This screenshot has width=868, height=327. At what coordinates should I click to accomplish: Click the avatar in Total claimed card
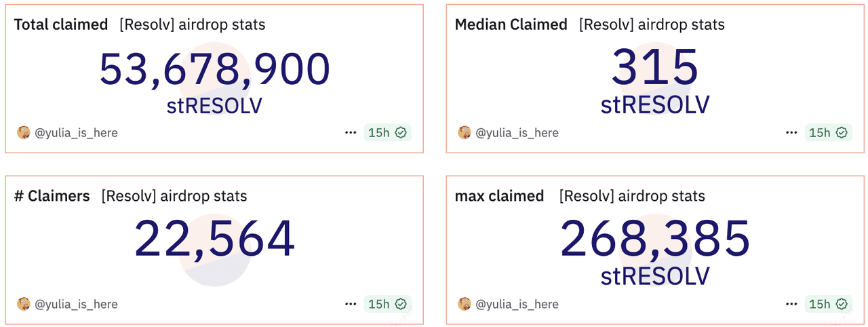24,132
